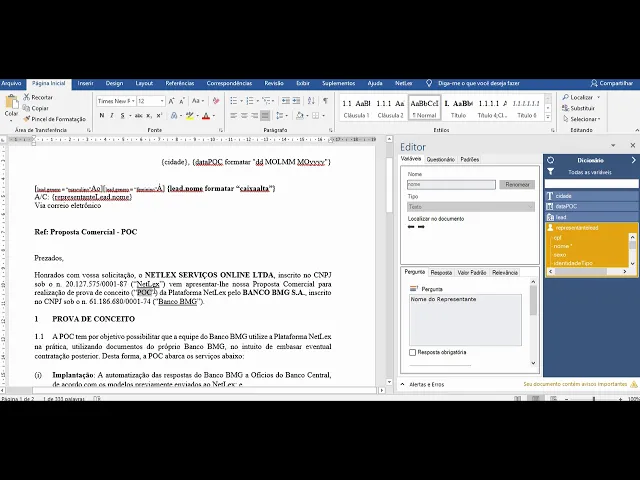This screenshot has height=480, width=640.
Task: Open the NetLex ribbon tab
Action: click(403, 83)
